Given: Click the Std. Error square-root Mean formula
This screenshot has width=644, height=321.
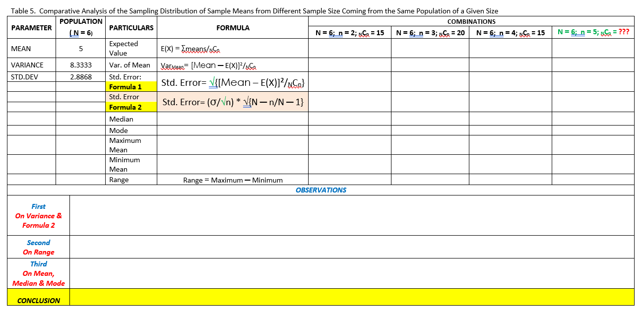Looking at the screenshot, I should (x=233, y=82).
